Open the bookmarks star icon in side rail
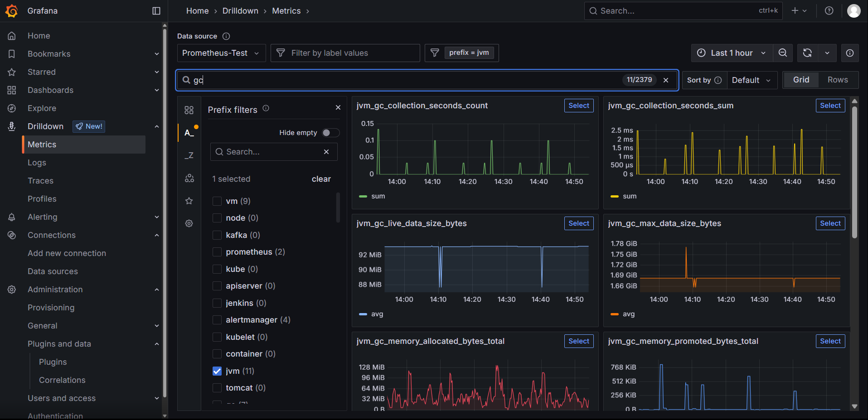868x420 pixels. [189, 201]
